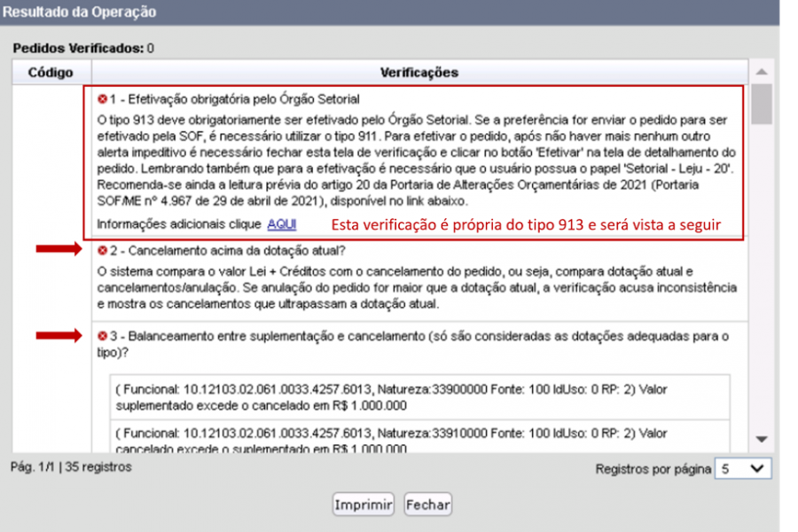The image size is (798, 532).
Task: Select the Verificações column header
Action: [419, 73]
